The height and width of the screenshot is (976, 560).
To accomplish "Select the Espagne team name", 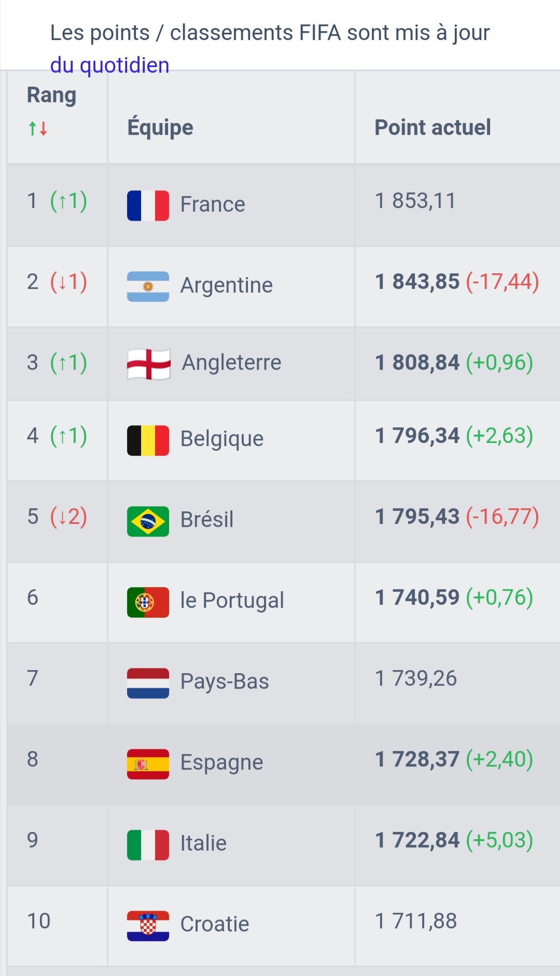I will click(x=221, y=762).
